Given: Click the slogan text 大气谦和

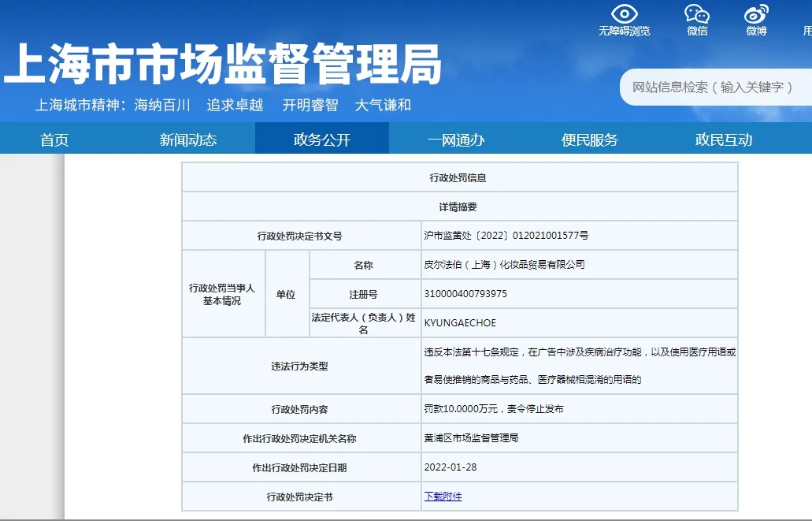Looking at the screenshot, I should click(384, 105).
